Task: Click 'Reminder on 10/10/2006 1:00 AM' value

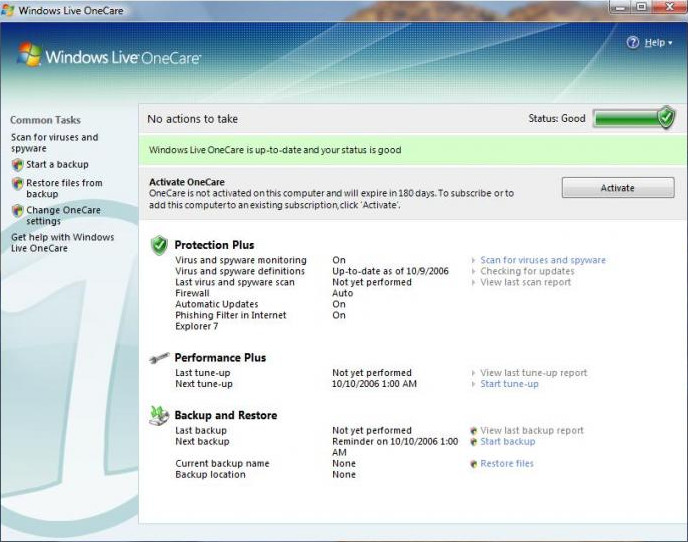Action: point(395,447)
